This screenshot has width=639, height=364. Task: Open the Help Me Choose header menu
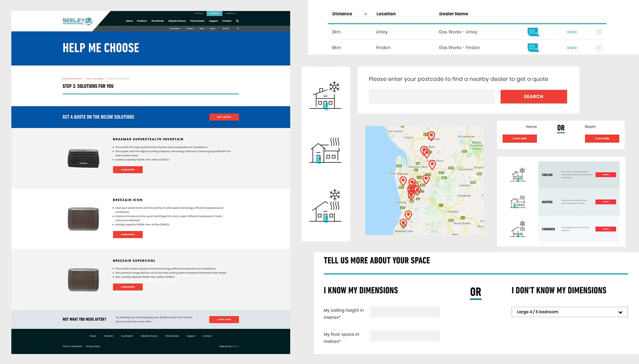pyautogui.click(x=177, y=21)
